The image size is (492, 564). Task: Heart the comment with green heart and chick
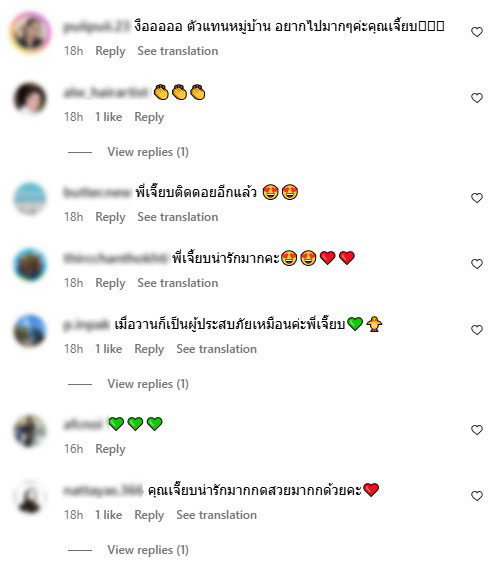tap(477, 330)
